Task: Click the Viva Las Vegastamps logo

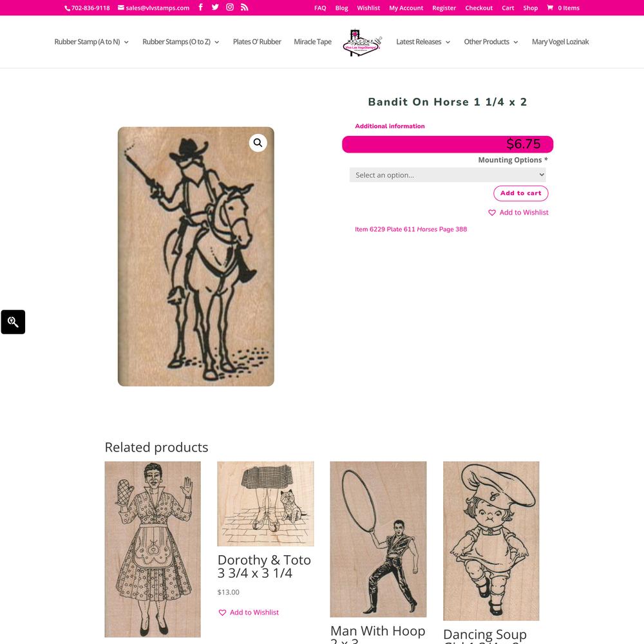Action: 362,43
